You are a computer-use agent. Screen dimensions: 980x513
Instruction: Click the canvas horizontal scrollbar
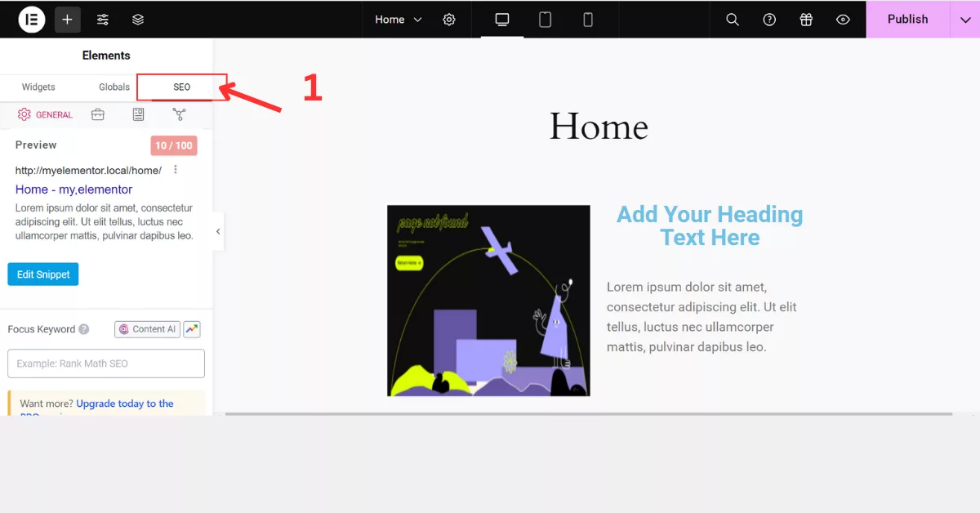(588, 414)
